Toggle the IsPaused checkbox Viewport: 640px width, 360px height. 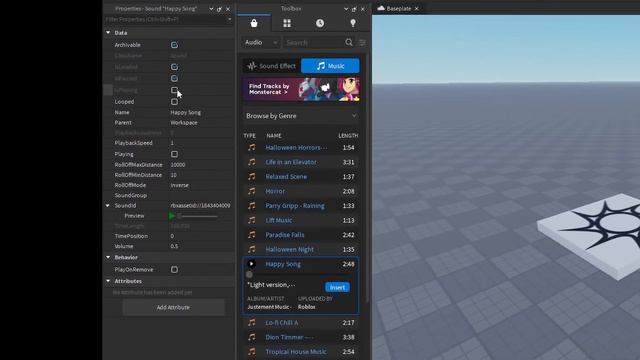pos(174,78)
